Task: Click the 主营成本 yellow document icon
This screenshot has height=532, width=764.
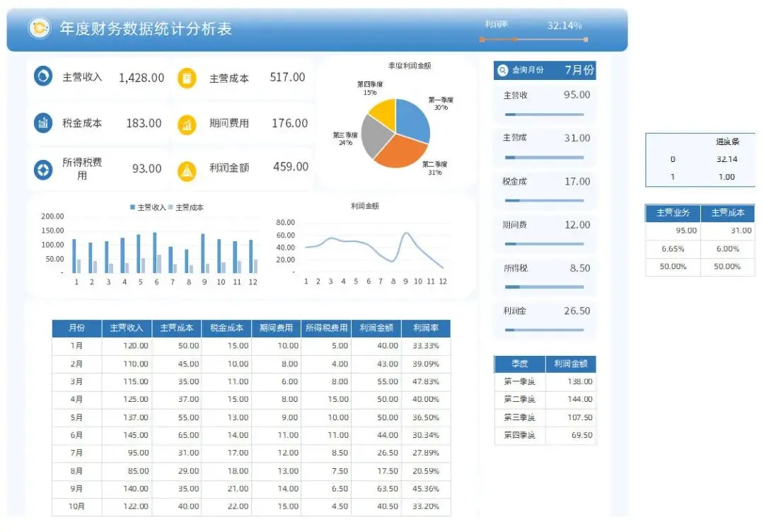Action: pos(187,78)
